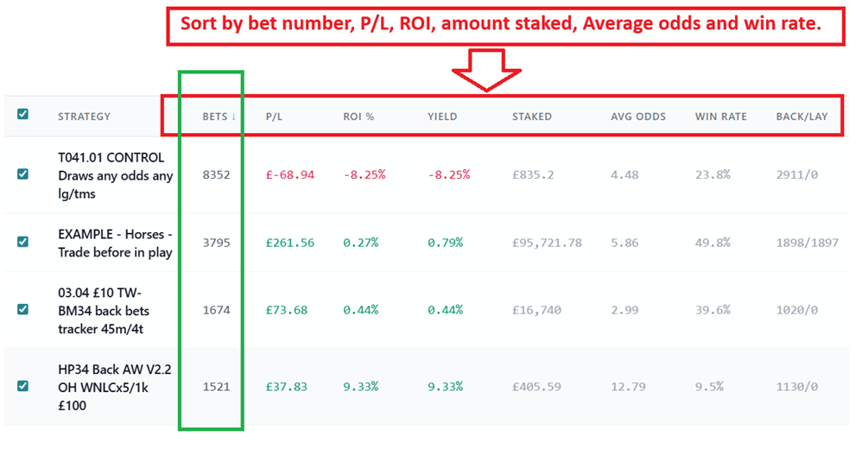The width and height of the screenshot is (868, 455).
Task: Click the 8352 bets count cell
Action: (x=216, y=175)
